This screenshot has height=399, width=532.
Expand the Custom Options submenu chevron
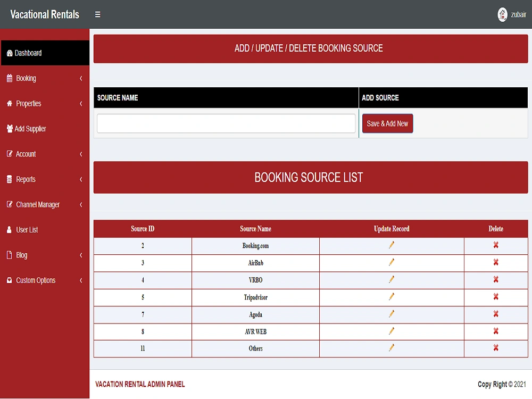[x=81, y=280]
